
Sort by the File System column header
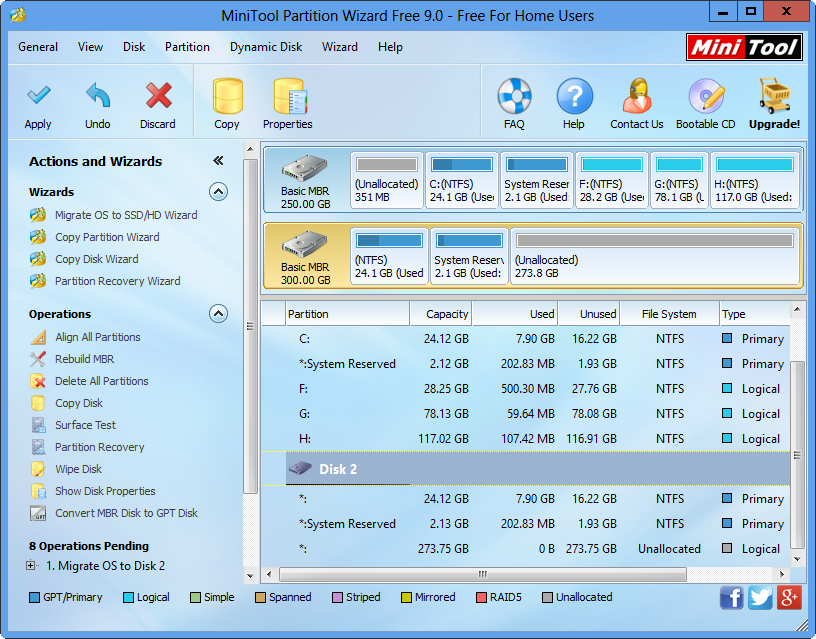(669, 314)
